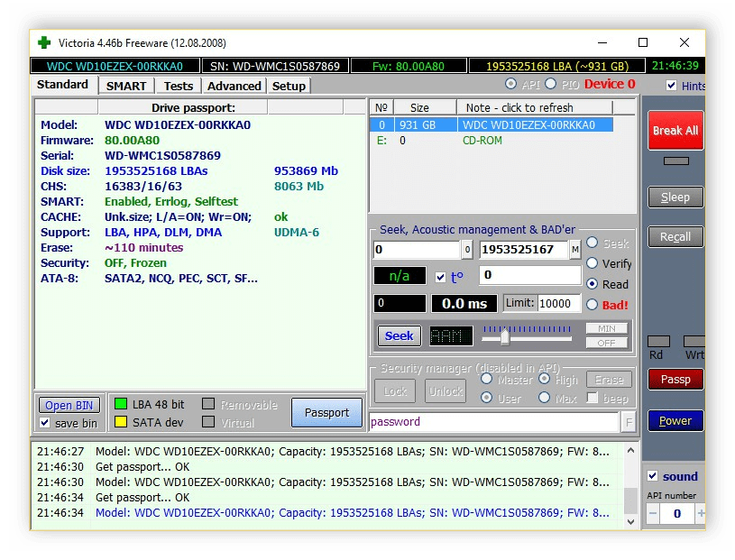Open the Tests tab

pos(178,86)
